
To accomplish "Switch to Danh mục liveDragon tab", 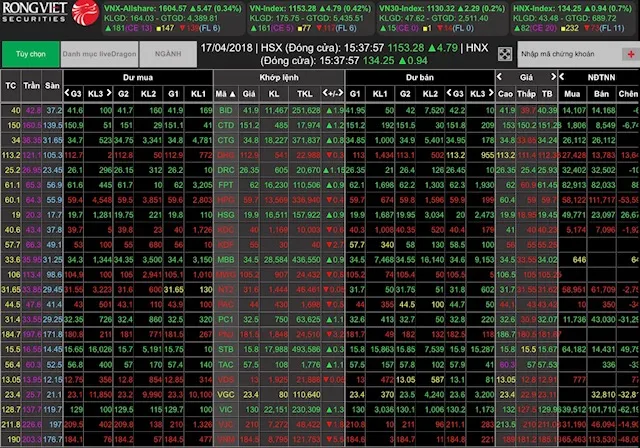I will [96, 52].
